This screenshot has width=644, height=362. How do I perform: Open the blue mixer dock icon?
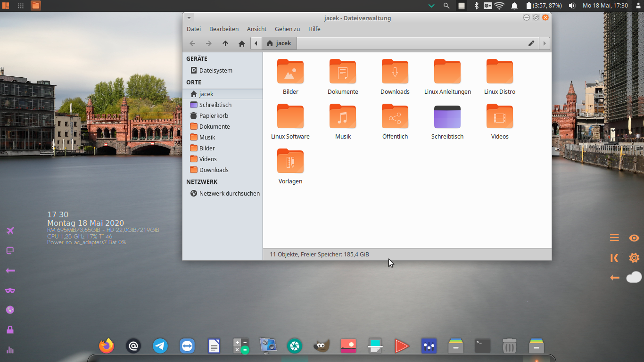429,346
